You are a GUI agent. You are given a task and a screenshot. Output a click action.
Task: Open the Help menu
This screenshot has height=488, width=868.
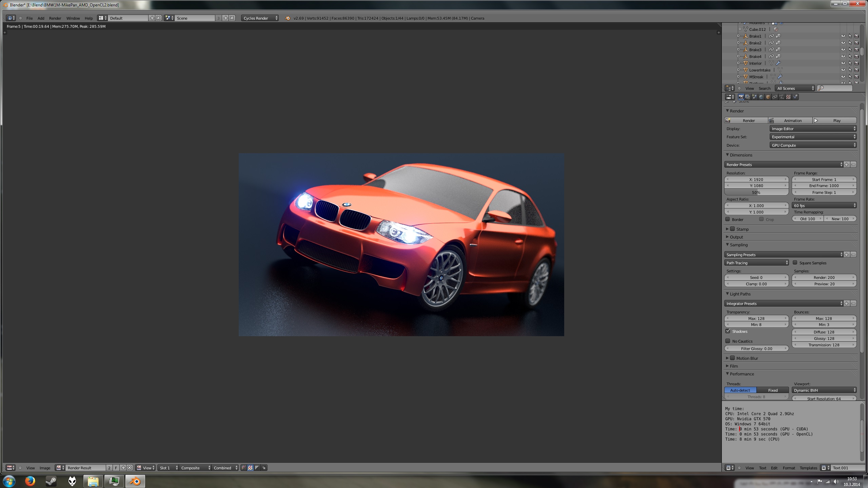tap(88, 18)
